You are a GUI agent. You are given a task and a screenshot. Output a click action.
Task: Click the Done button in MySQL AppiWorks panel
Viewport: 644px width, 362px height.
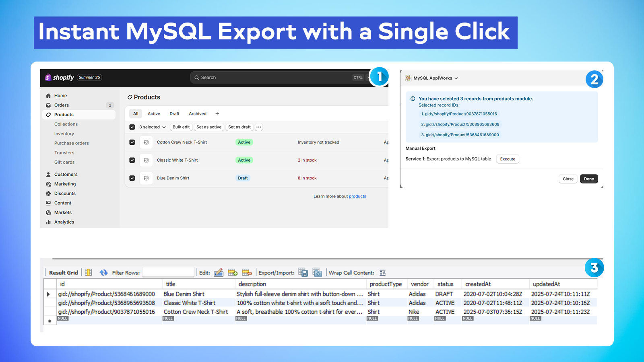click(x=589, y=179)
